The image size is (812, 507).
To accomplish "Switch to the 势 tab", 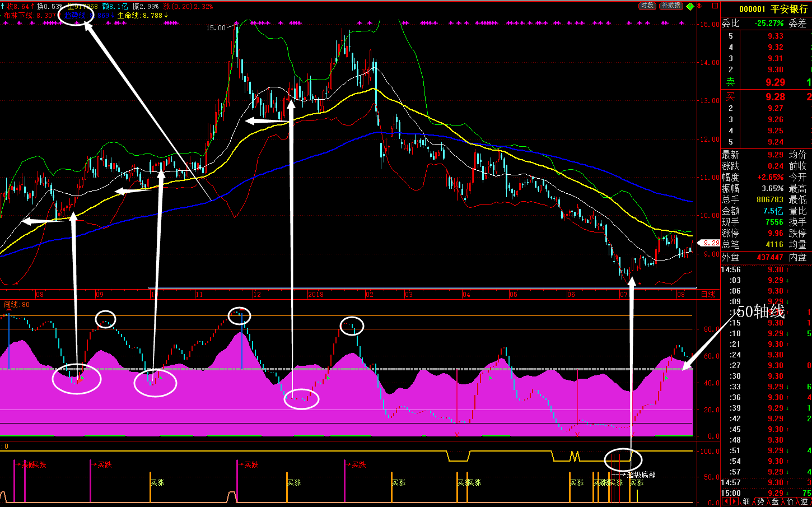I will click(760, 501).
